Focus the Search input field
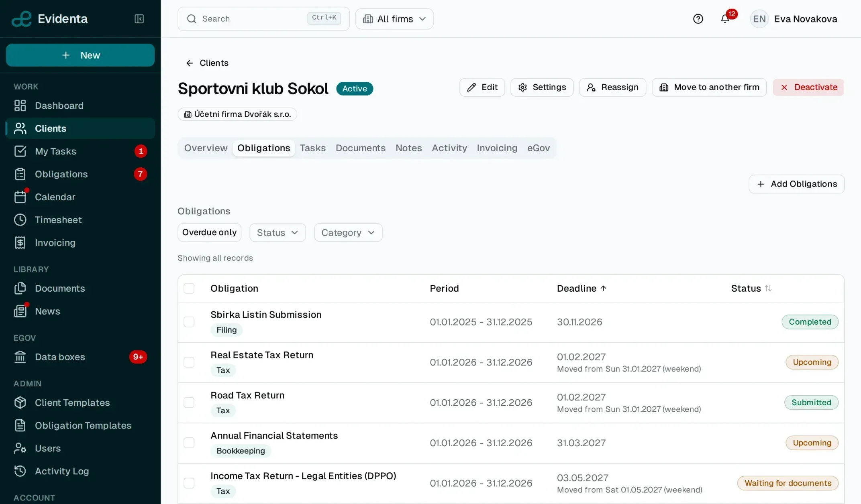Screen dimensions: 861x504 click(263, 19)
